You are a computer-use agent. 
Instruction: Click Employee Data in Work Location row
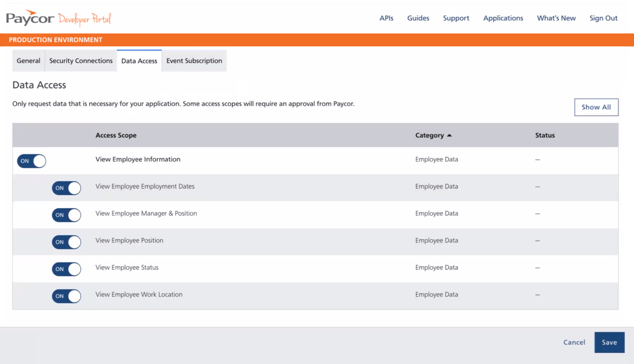pyautogui.click(x=436, y=294)
